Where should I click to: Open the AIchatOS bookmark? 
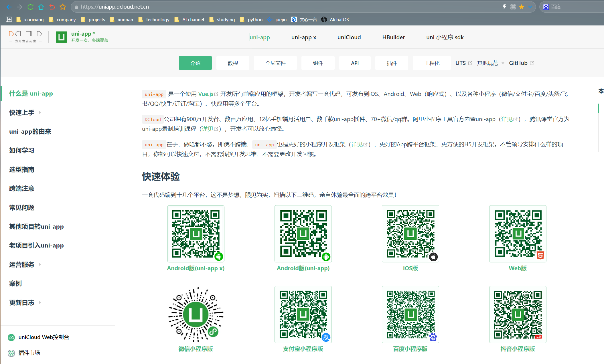point(335,19)
